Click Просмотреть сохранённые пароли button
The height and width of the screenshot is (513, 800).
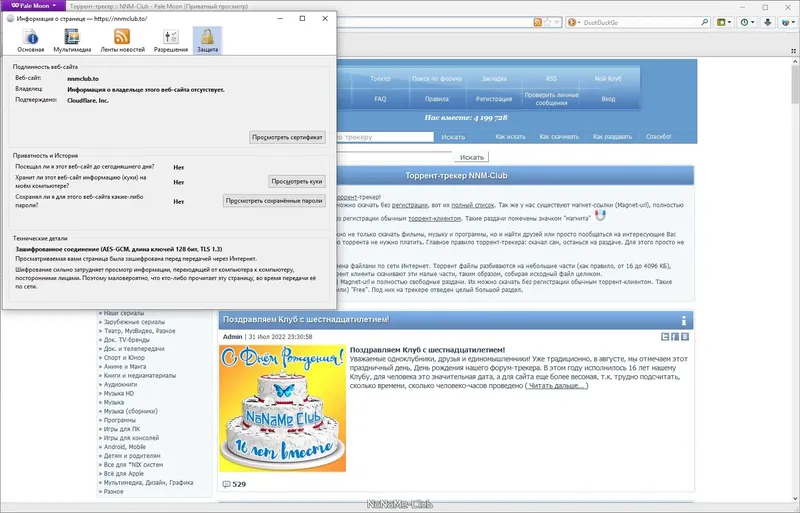pos(274,201)
